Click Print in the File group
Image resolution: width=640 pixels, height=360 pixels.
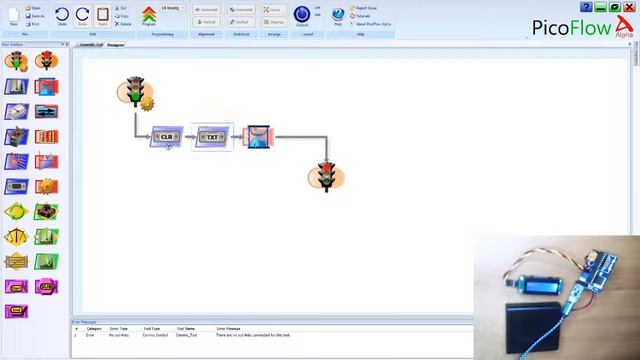click(x=33, y=24)
